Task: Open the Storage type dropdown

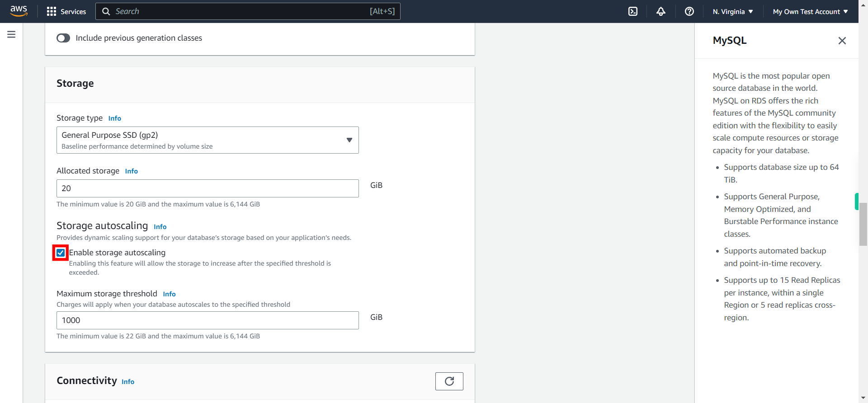Action: pos(208,140)
